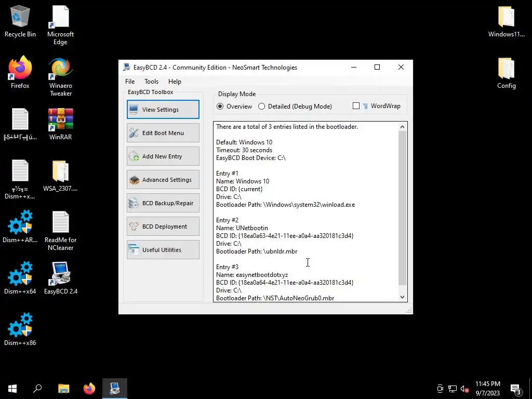
Task: Select Overview display mode
Action: pyautogui.click(x=234, y=106)
